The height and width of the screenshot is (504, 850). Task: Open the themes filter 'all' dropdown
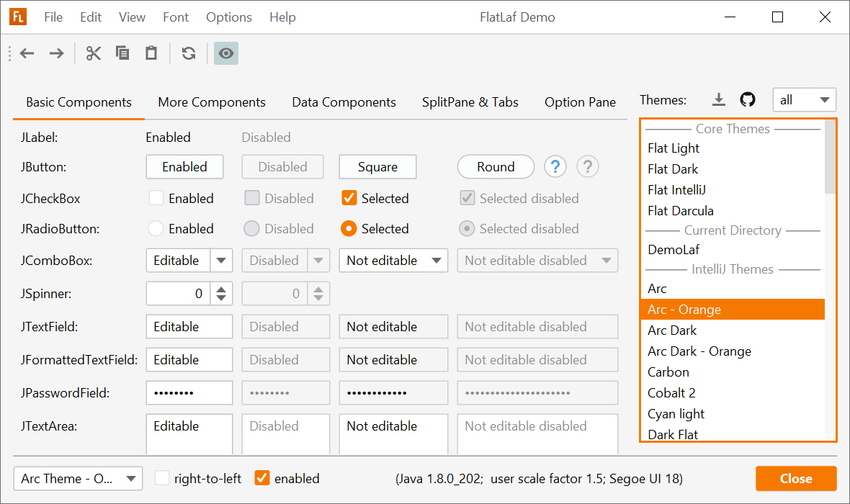pyautogui.click(x=804, y=100)
